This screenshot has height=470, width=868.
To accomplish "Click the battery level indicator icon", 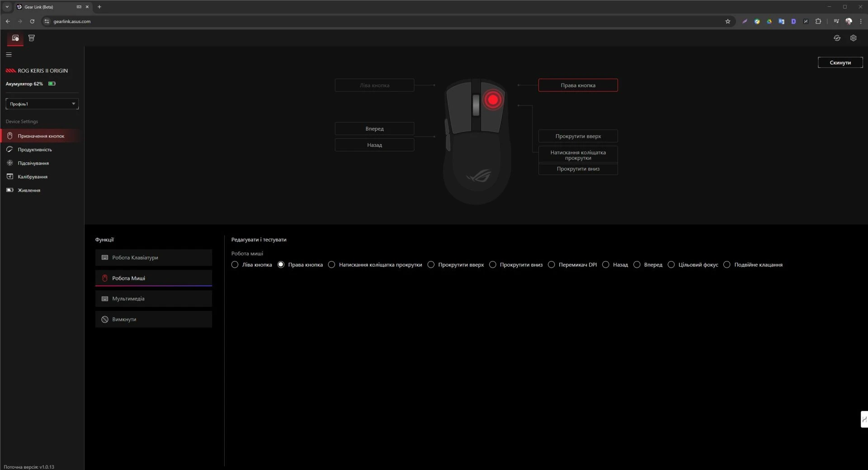I will click(52, 84).
